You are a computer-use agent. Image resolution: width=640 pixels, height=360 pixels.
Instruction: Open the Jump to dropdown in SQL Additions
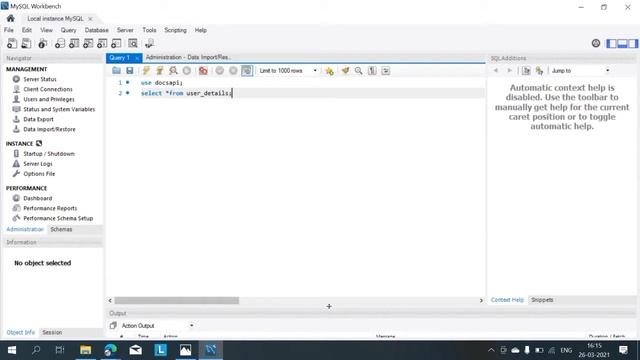click(x=580, y=71)
